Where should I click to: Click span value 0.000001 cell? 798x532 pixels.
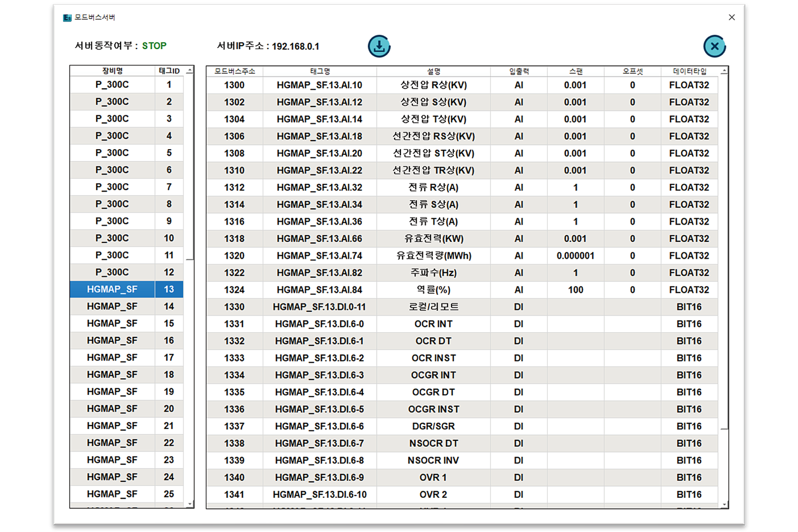tap(575, 256)
